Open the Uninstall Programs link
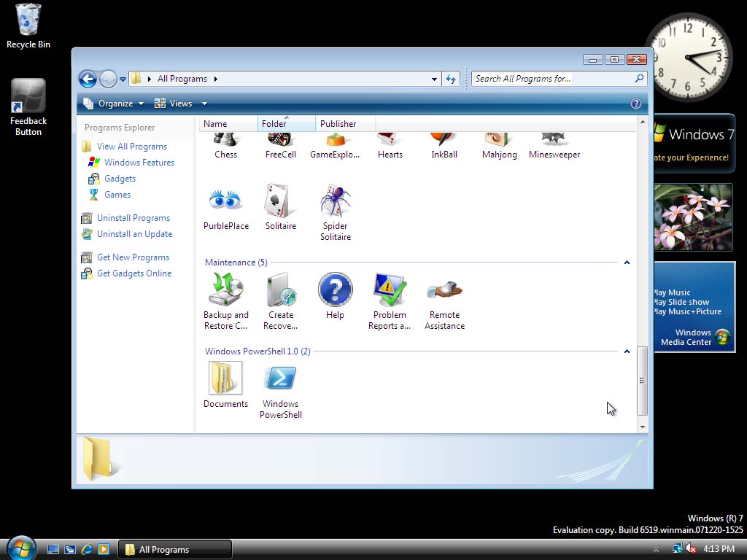747x560 pixels. (133, 218)
